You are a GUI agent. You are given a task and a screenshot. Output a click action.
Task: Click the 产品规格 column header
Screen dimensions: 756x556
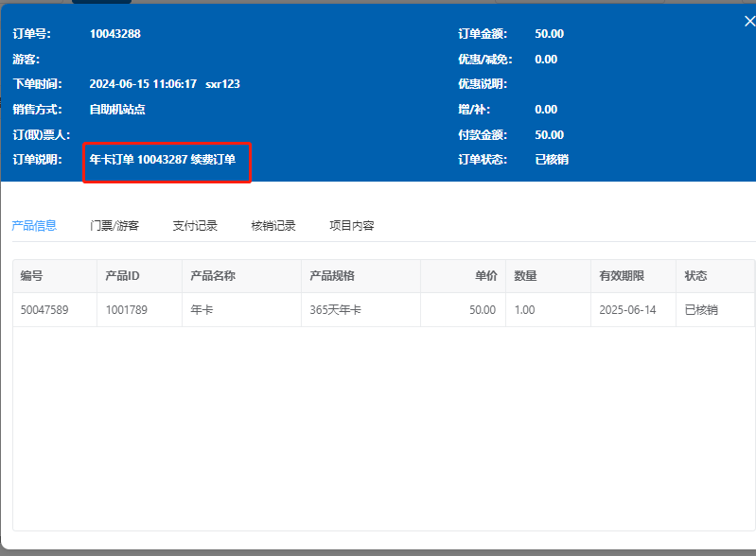click(x=332, y=276)
